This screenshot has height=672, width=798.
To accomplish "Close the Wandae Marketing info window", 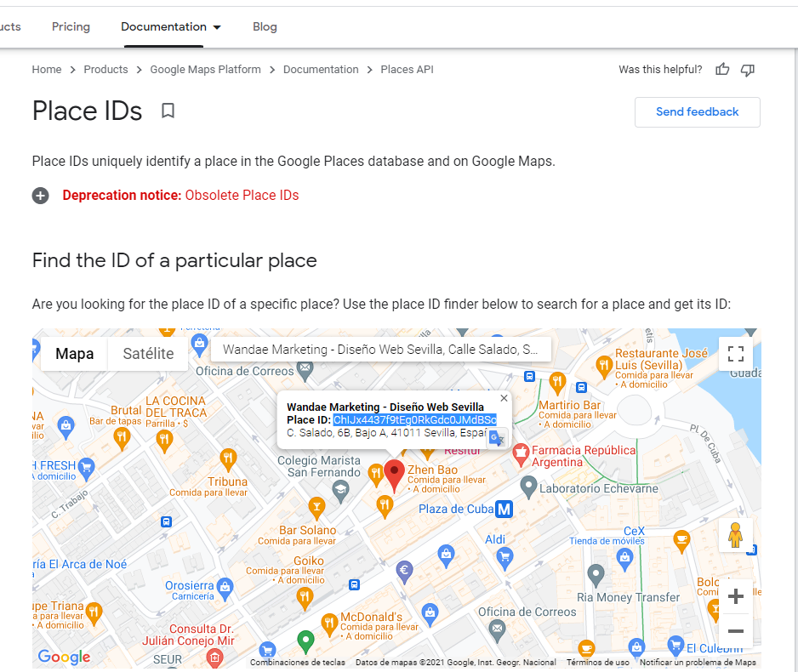I will (x=504, y=398).
